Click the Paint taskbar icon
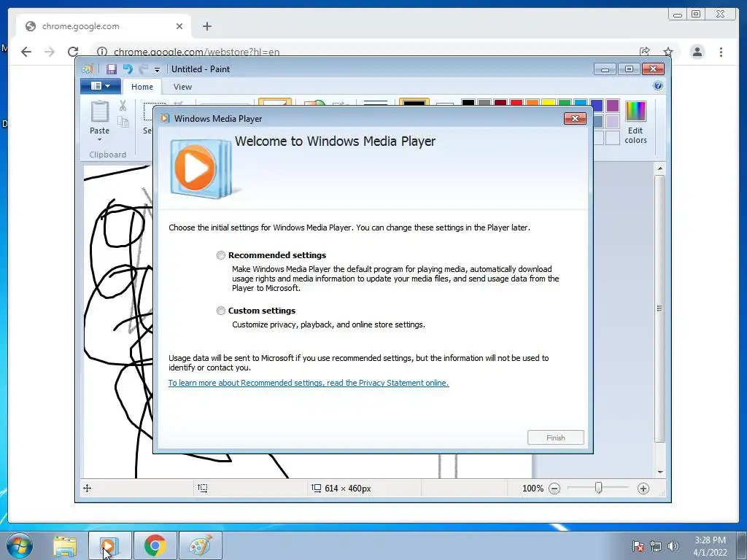 pos(200,545)
